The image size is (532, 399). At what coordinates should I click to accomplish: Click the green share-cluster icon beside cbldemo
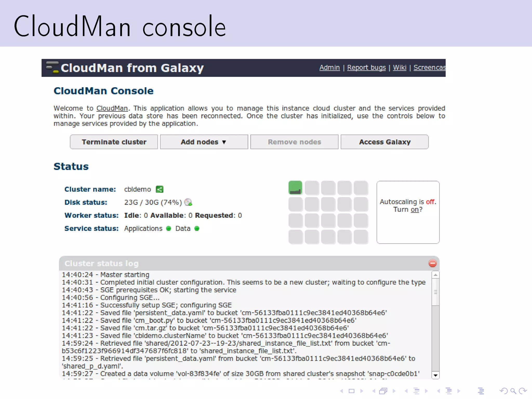[x=159, y=189]
